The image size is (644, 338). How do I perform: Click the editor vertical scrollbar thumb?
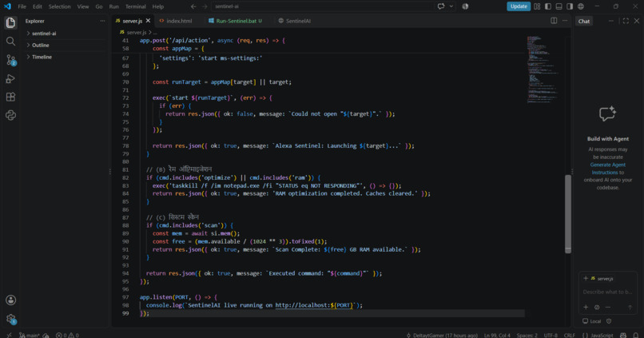[x=568, y=214]
